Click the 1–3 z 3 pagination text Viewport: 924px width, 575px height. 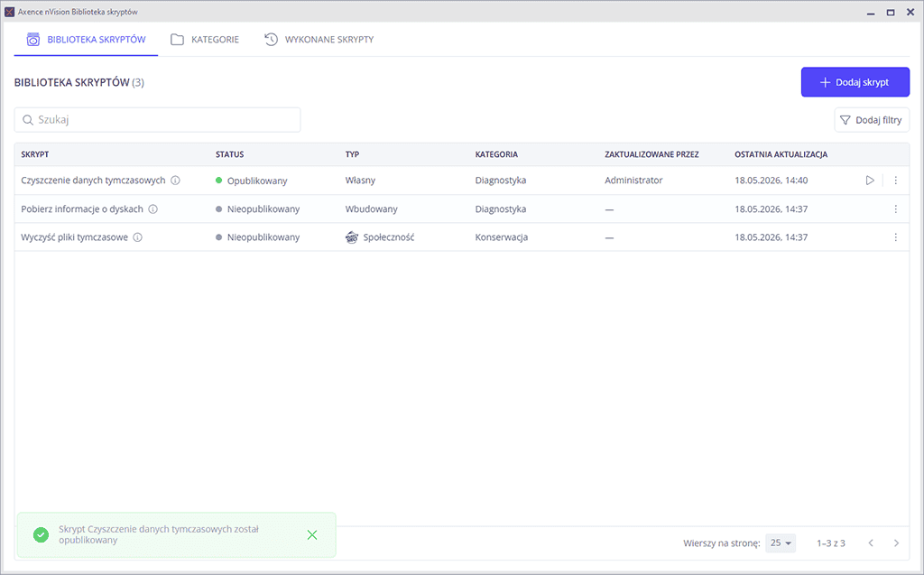click(831, 543)
